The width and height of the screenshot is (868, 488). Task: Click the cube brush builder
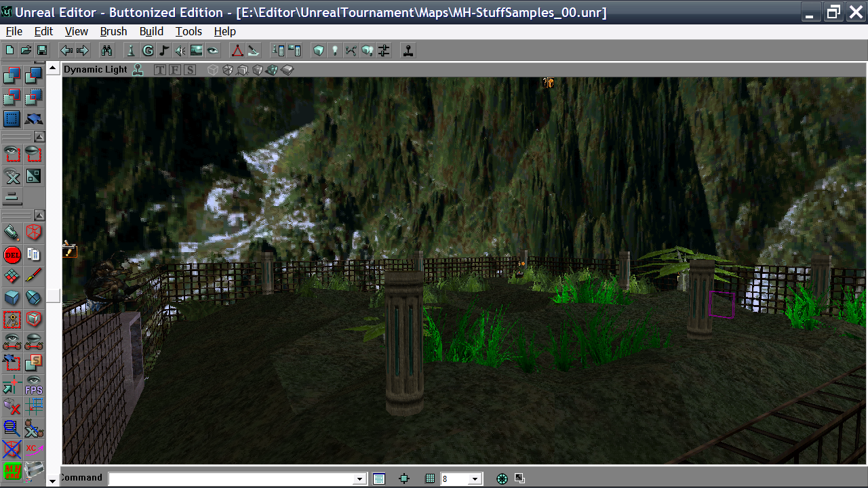pos(12,298)
